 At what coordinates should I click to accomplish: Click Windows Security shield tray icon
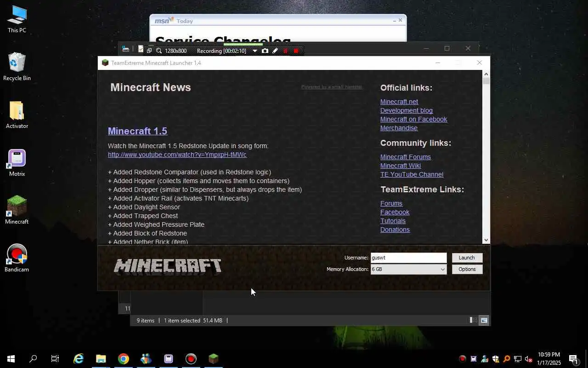[x=496, y=359]
